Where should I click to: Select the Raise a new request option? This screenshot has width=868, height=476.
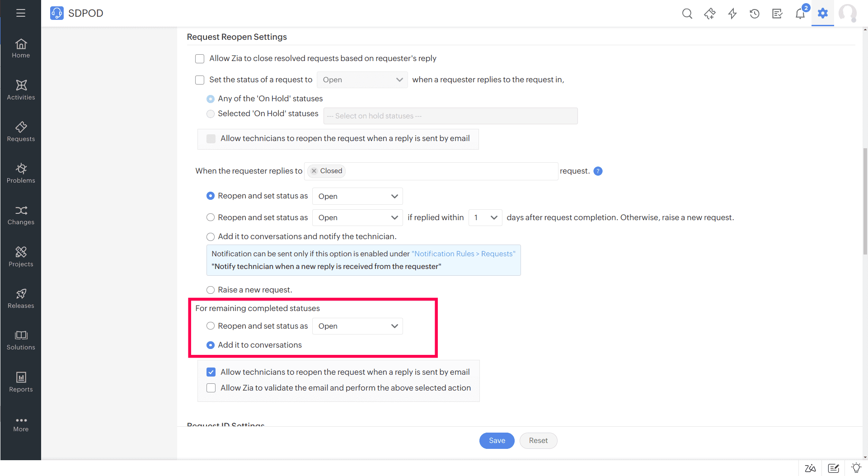click(211, 290)
